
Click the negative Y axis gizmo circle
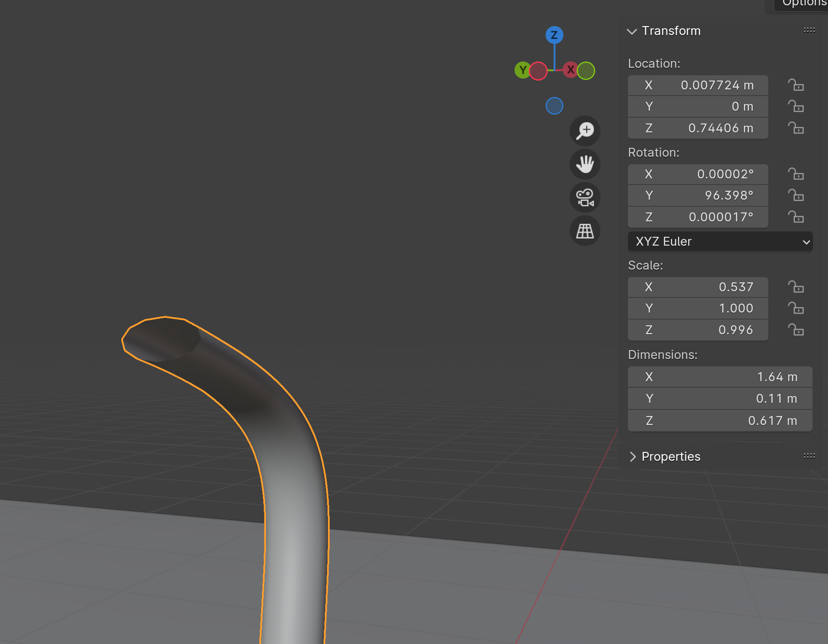(x=586, y=71)
